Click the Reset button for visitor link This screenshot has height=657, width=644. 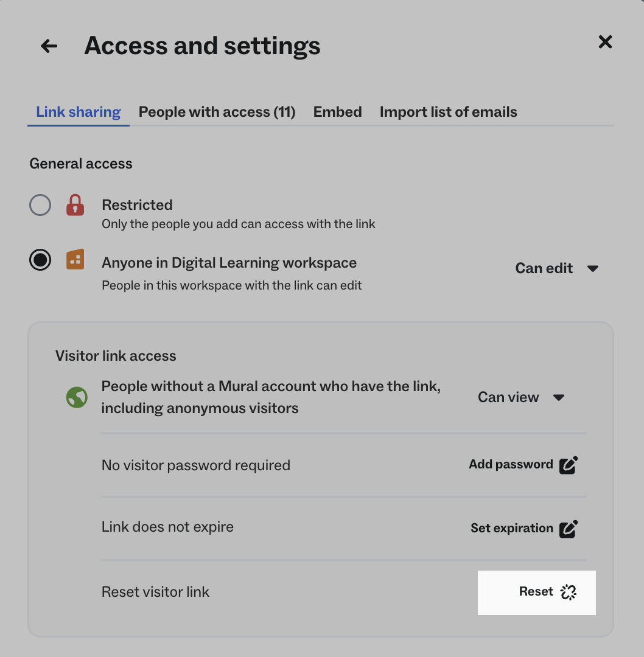tap(535, 591)
